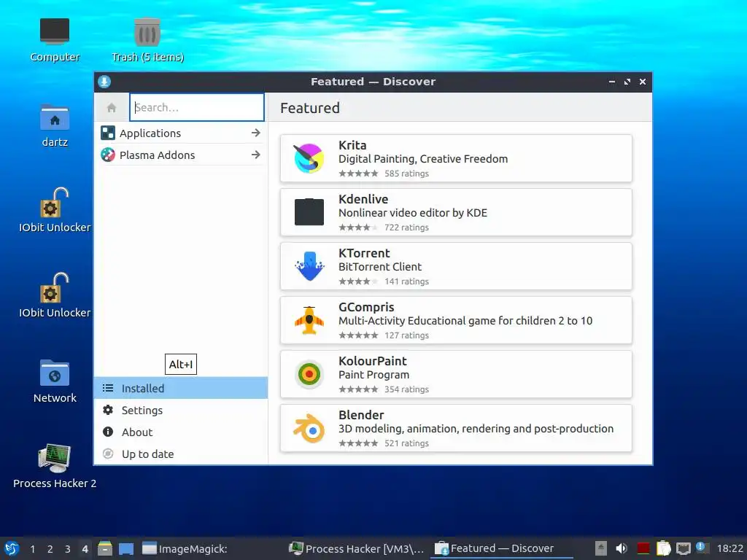The height and width of the screenshot is (560, 747).
Task: Switch to virtual desktop 3
Action: [67, 549]
